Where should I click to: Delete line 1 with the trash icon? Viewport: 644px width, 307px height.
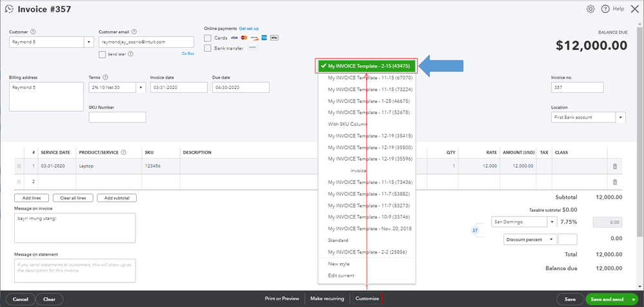click(615, 166)
